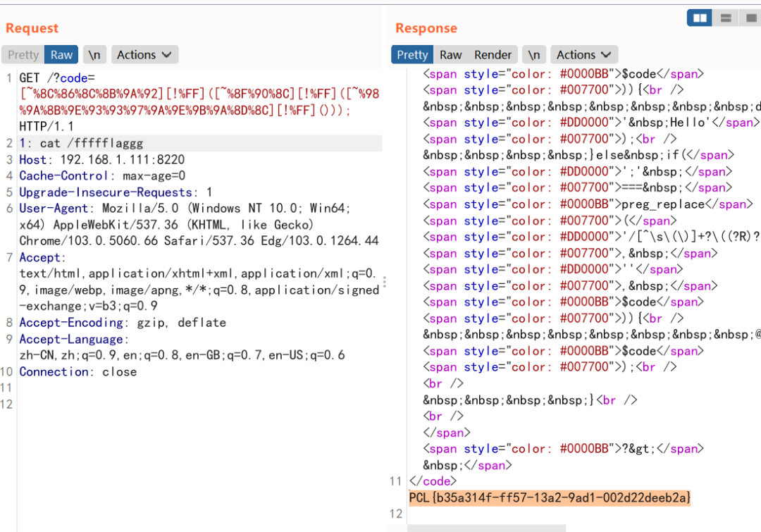Click the '1: cat /fffffflaggg' header line
761x532 pixels.
tap(81, 143)
